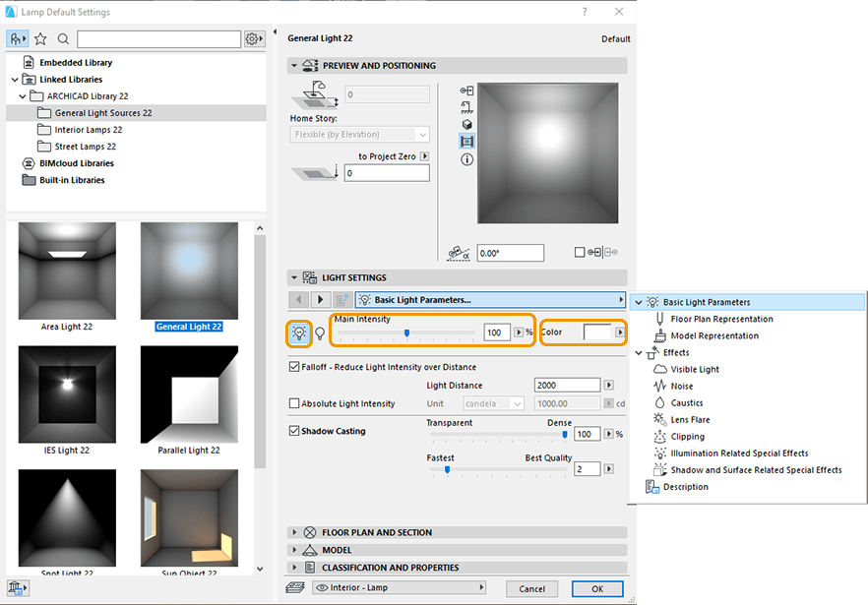868x605 pixels.
Task: Click the relative rotation angle icon
Action: click(x=459, y=253)
